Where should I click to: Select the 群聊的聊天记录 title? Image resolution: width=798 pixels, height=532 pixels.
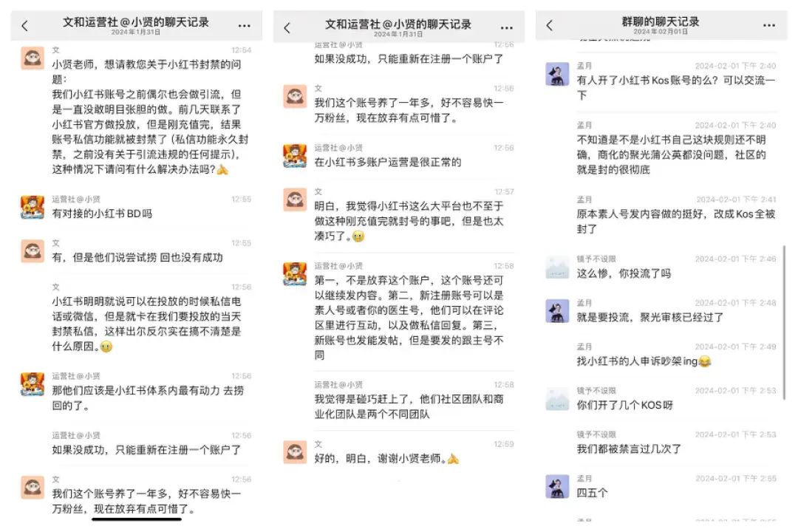(x=661, y=21)
